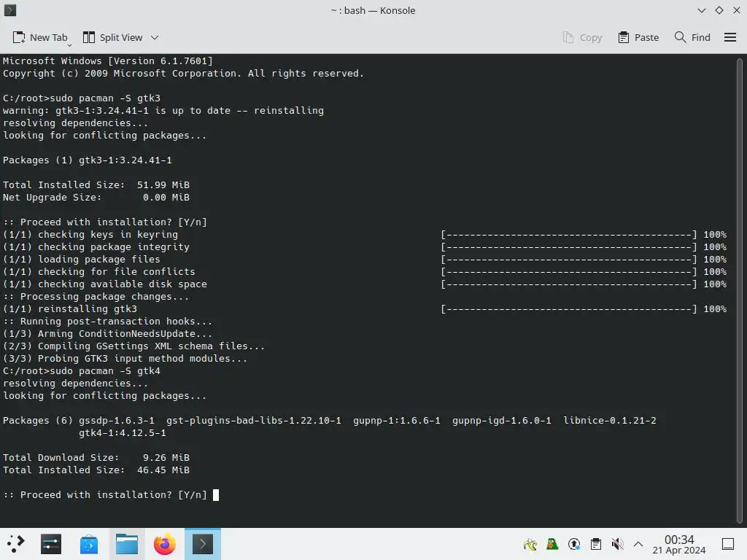Click 'Net Upgrade Size: 0.00 MiB' line
This screenshot has width=747, height=560.
(96, 197)
